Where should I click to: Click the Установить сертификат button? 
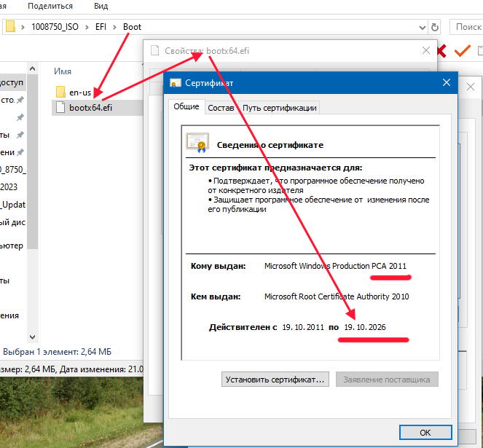tap(275, 380)
